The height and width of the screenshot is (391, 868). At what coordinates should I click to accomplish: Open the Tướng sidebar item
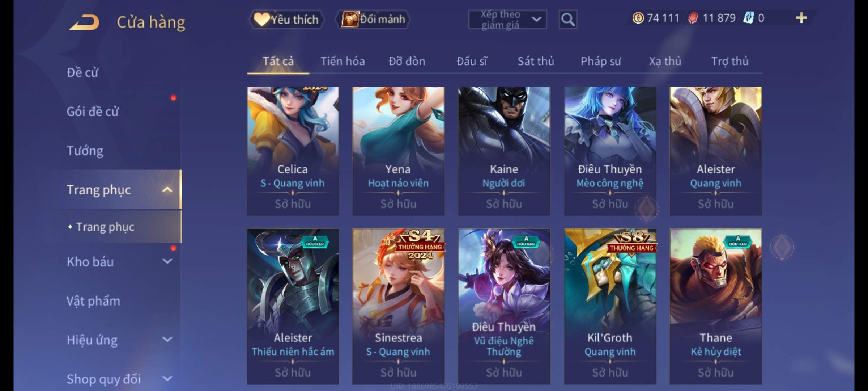click(85, 151)
